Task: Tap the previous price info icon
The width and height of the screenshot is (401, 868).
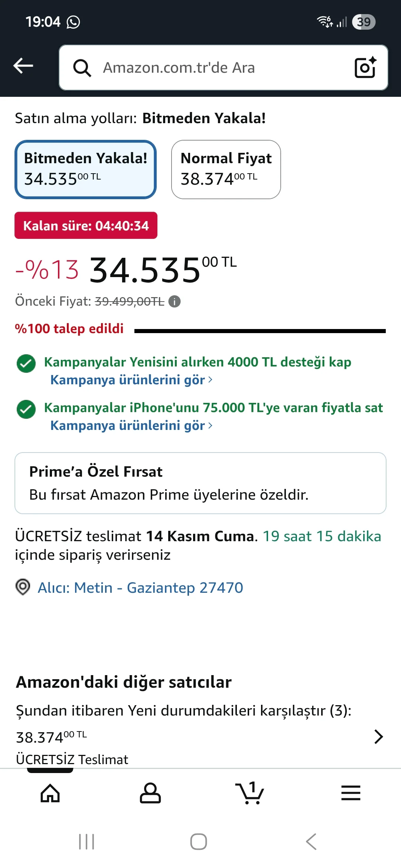Action: click(x=175, y=302)
